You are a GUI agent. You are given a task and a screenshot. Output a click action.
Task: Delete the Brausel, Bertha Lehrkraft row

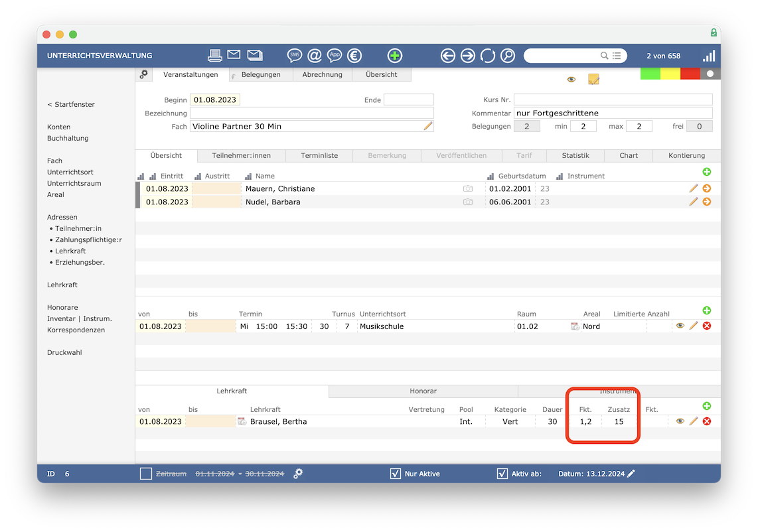707,421
